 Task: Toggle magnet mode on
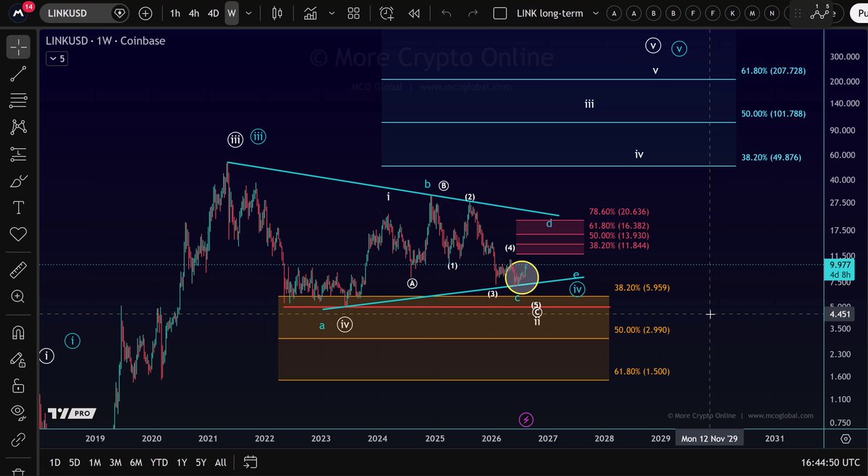tap(18, 333)
